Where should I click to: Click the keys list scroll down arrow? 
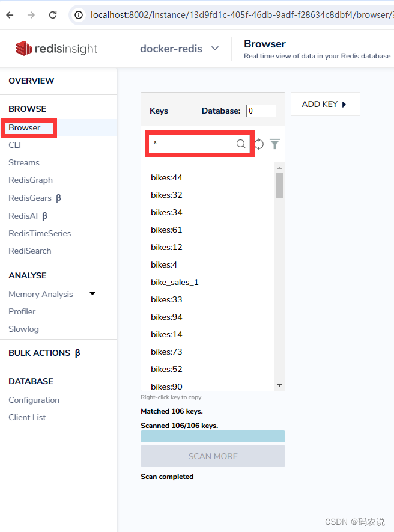pyautogui.click(x=279, y=385)
